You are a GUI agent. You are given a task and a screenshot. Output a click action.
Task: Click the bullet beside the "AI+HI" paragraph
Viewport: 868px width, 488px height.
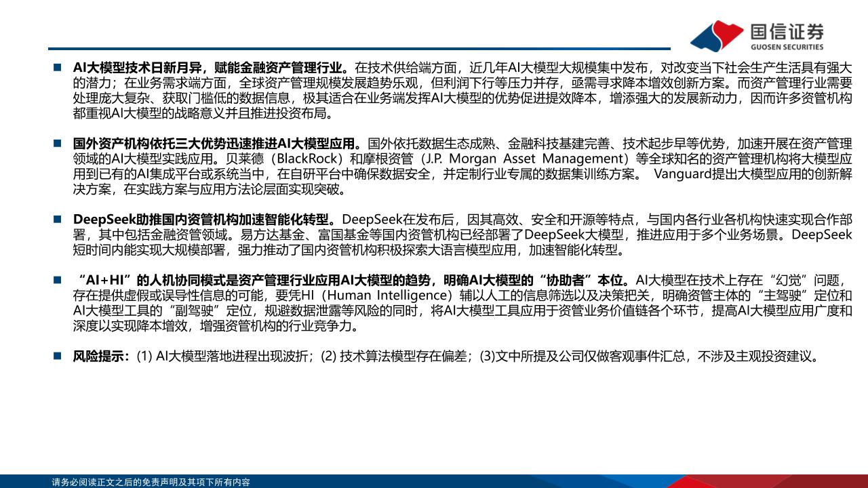pos(58,279)
